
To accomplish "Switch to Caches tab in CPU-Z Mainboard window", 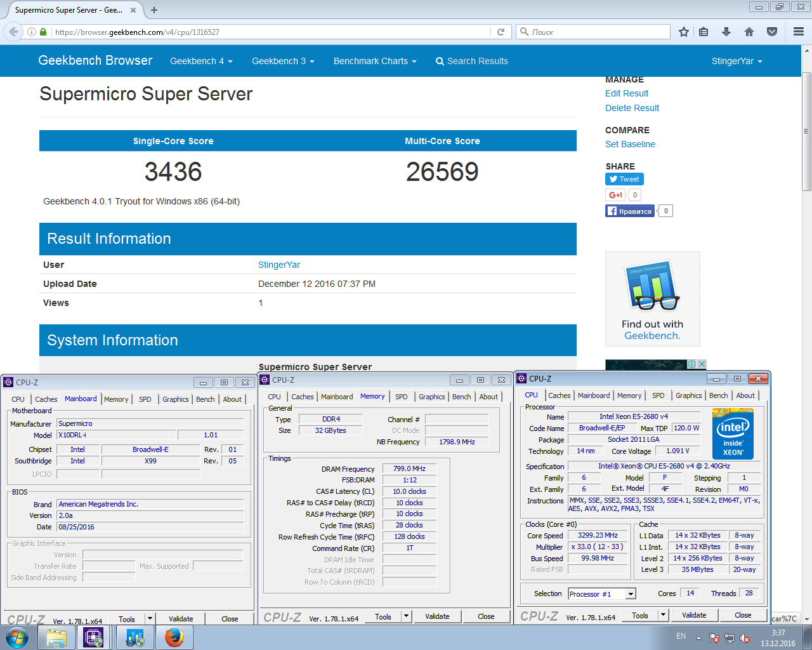I will coord(46,399).
